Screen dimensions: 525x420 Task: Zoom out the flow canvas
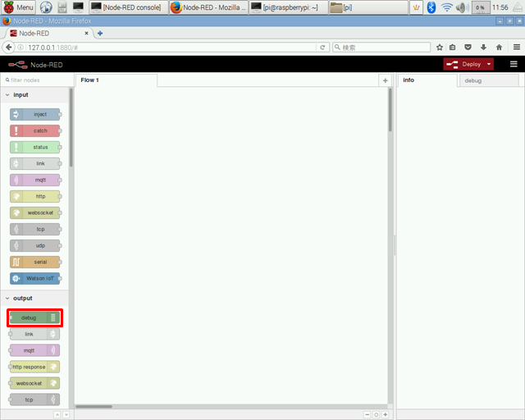(x=367, y=414)
